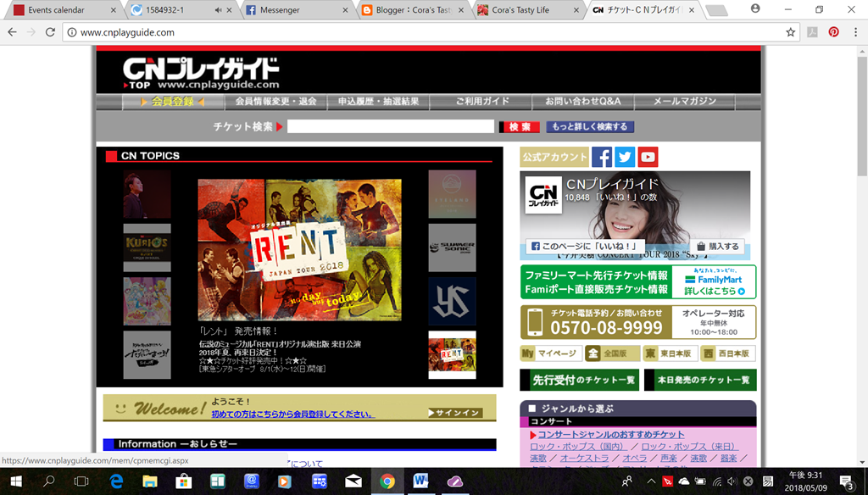Image resolution: width=868 pixels, height=495 pixels.
Task: Open the CN Playguide YouTube account icon
Action: [x=648, y=157]
